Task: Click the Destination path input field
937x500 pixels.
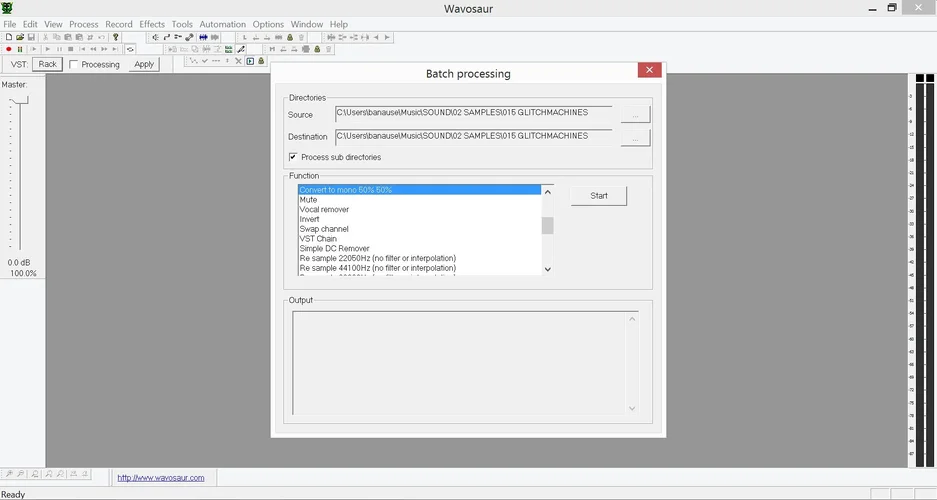Action: click(473, 137)
